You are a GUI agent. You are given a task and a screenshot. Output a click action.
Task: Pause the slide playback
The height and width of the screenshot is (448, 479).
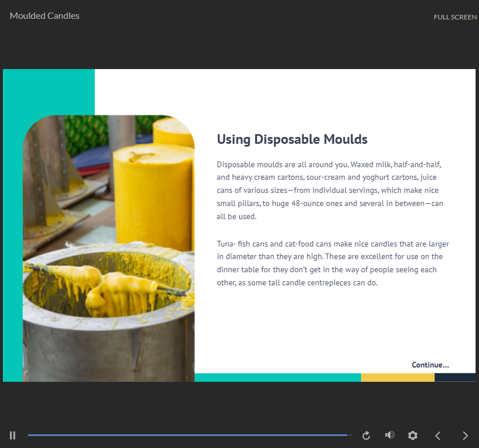pos(13,435)
